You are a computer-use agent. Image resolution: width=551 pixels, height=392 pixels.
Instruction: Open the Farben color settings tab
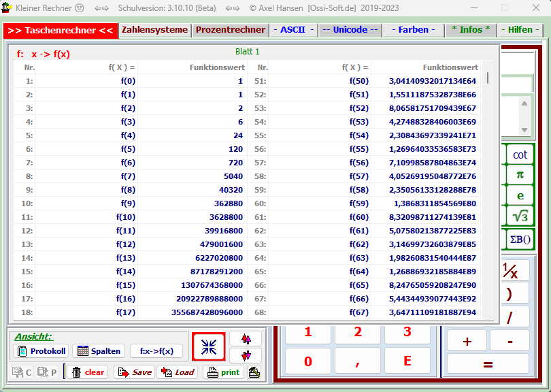click(413, 30)
